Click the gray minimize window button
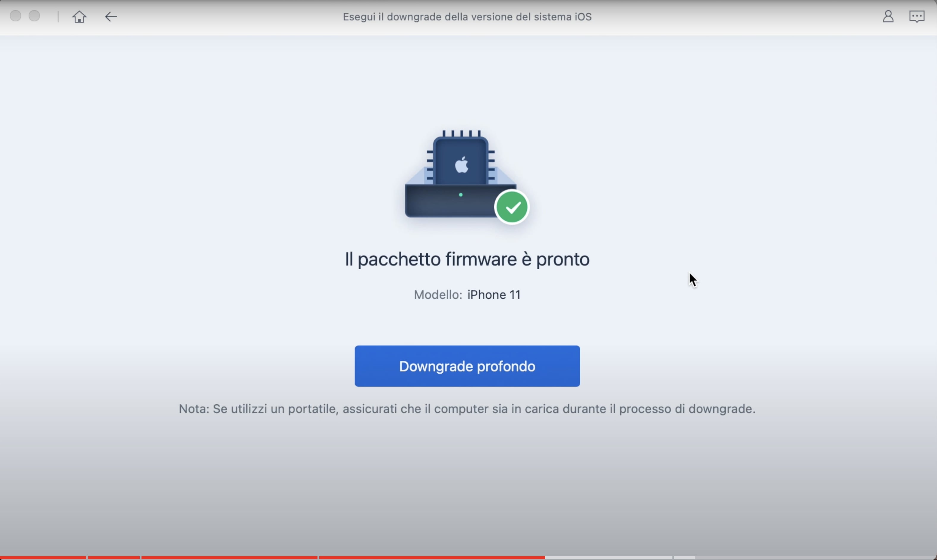 pyautogui.click(x=34, y=16)
